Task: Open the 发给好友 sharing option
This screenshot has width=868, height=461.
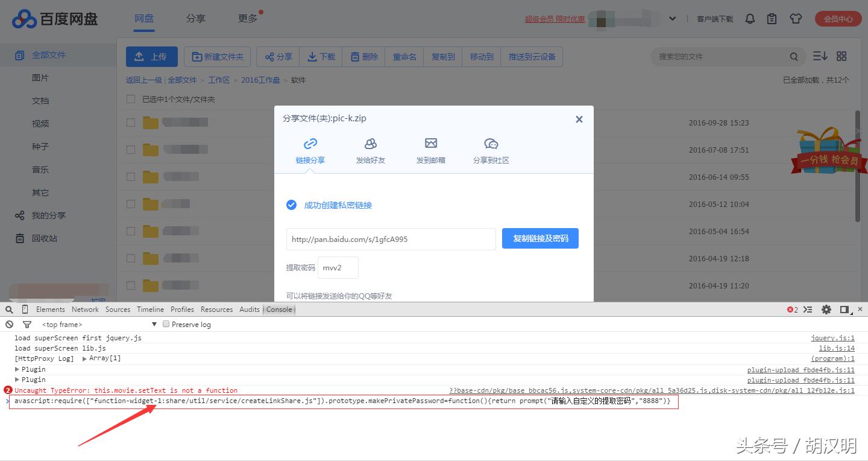Action: click(370, 145)
